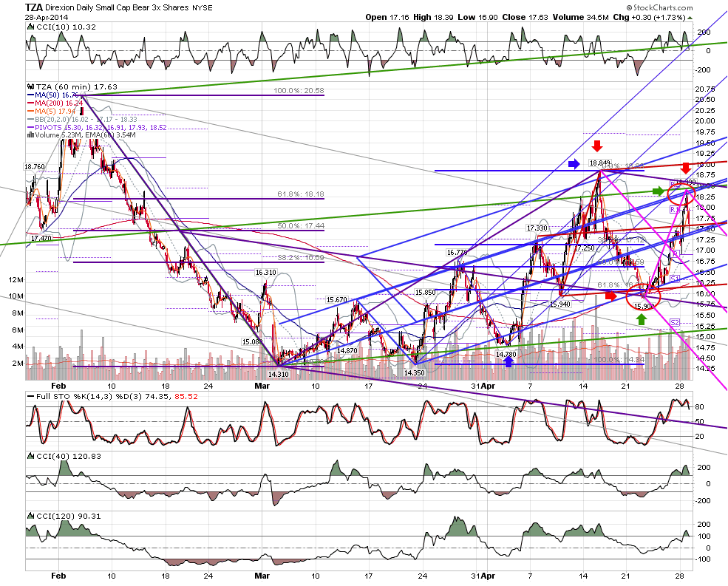This screenshot has width=728, height=586.
Task: Click the blue right-pointing arrow near 18.849
Action: coord(574,163)
